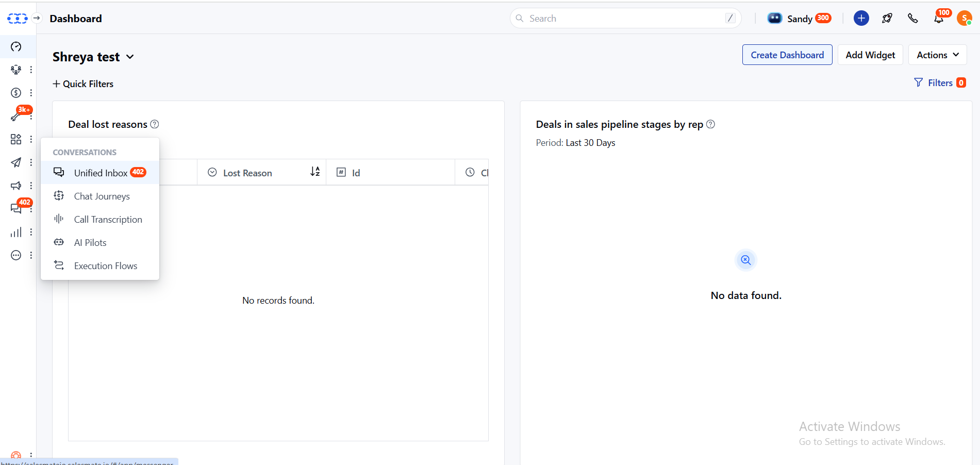Collapse the sidebar with the arrow toggle
The height and width of the screenshot is (465, 980).
coord(37,18)
